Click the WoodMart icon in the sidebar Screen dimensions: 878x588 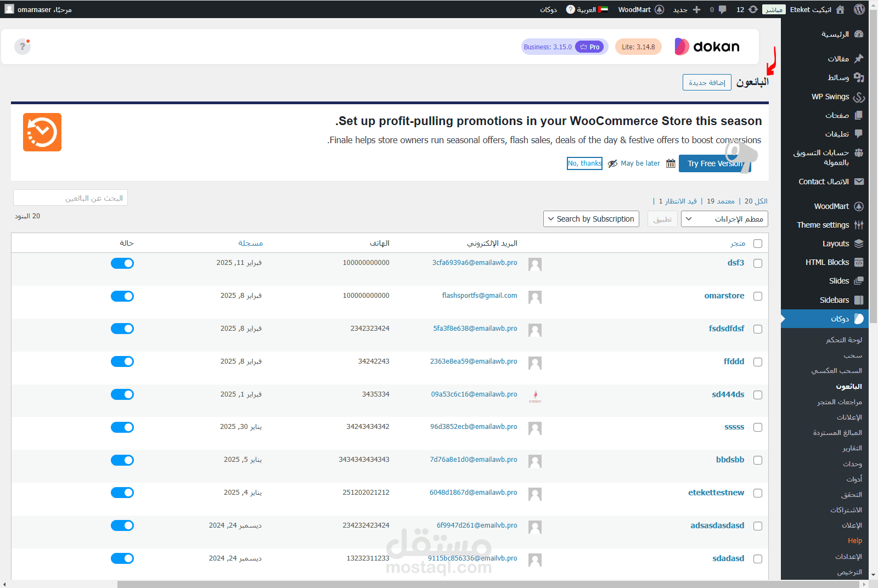coord(859,206)
